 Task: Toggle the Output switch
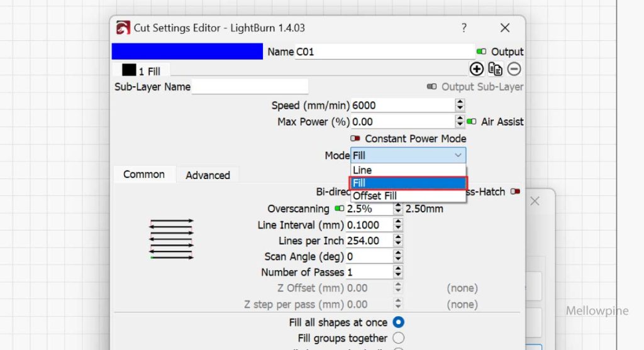[482, 52]
